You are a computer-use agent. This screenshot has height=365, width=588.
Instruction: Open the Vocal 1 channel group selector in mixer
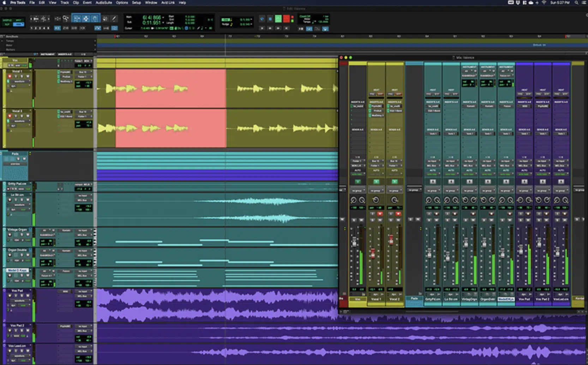(x=376, y=191)
